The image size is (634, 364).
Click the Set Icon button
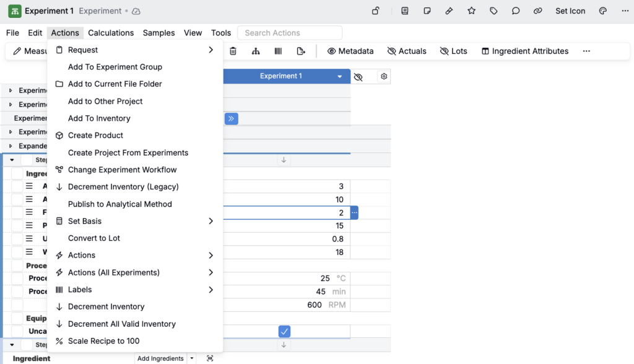(570, 11)
